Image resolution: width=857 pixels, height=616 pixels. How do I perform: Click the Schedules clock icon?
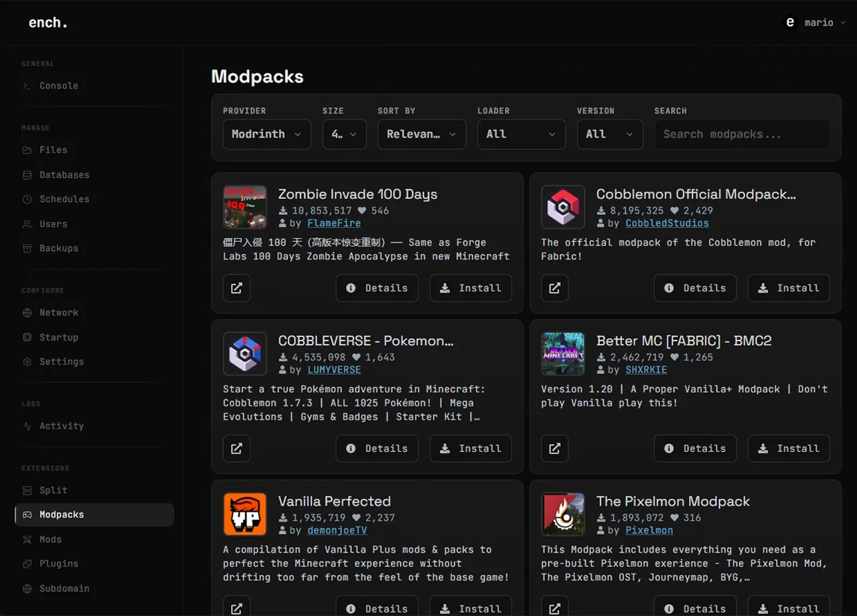[27, 199]
